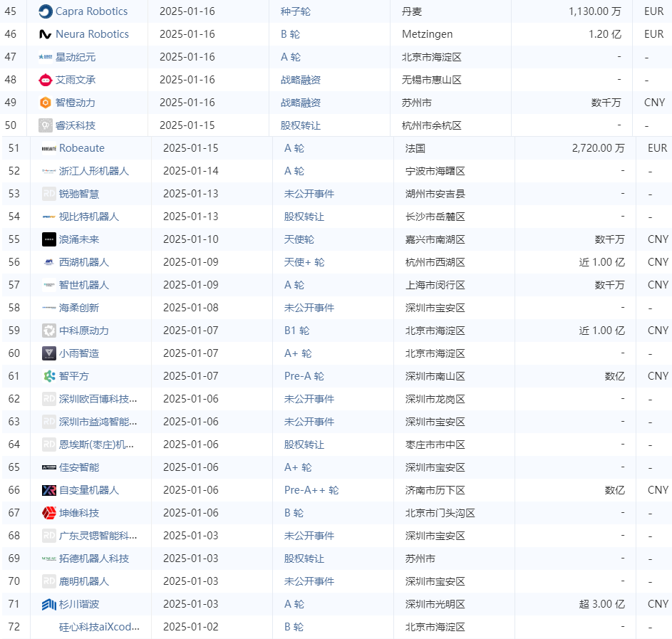Image resolution: width=672 pixels, height=639 pixels.
Task: Click the Capra Robotics logo icon
Action: [x=46, y=11]
